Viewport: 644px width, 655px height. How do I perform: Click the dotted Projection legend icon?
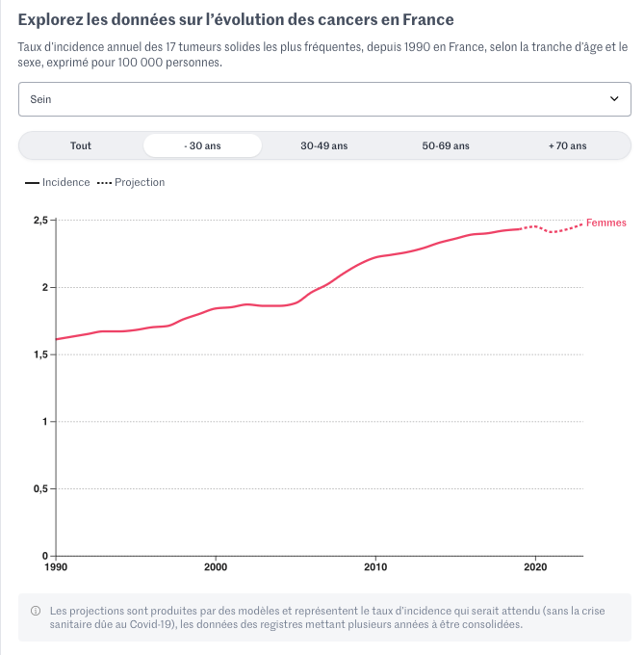(x=104, y=183)
